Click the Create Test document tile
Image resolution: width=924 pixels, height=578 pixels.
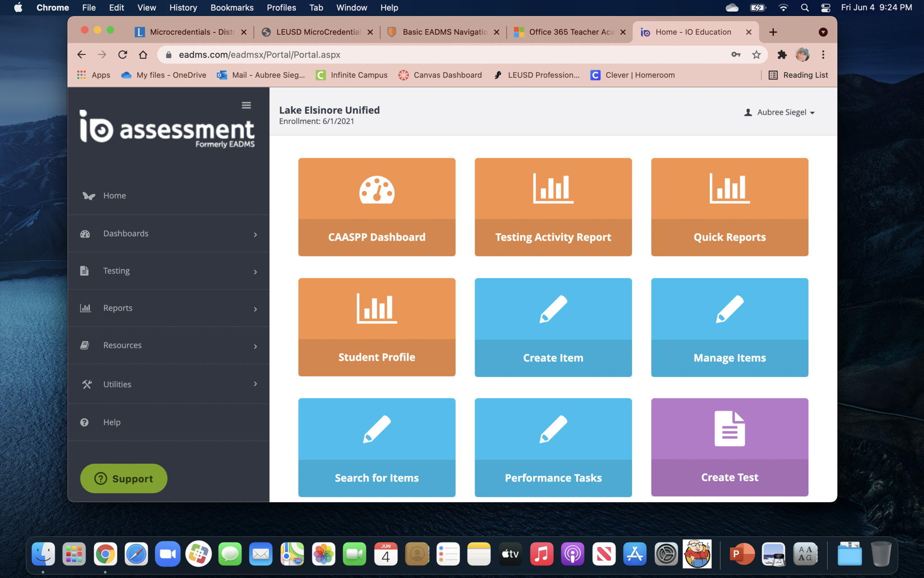click(730, 447)
